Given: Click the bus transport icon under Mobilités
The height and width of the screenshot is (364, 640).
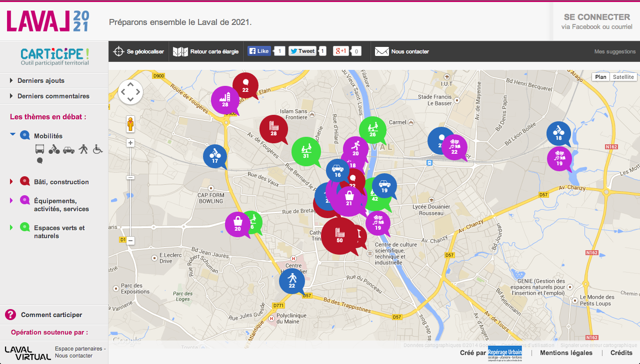Looking at the screenshot, I should (x=40, y=149).
